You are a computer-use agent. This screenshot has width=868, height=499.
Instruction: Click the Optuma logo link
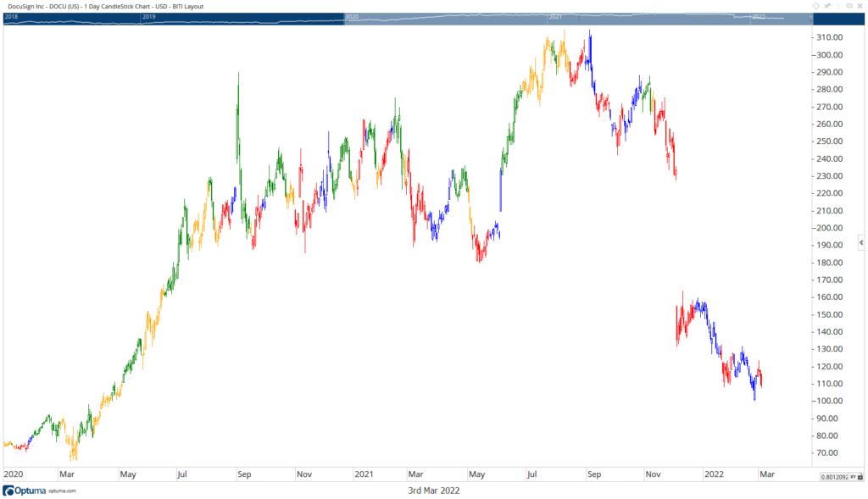click(25, 491)
